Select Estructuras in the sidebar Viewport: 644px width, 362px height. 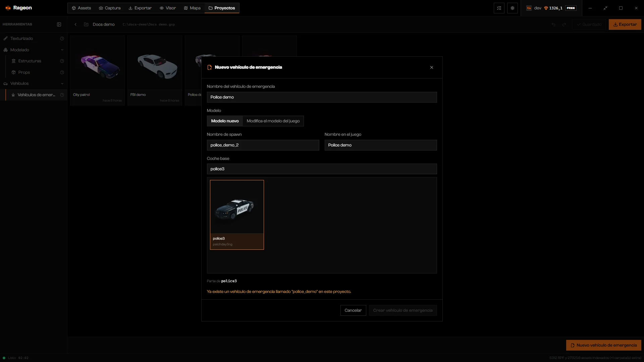[36, 61]
